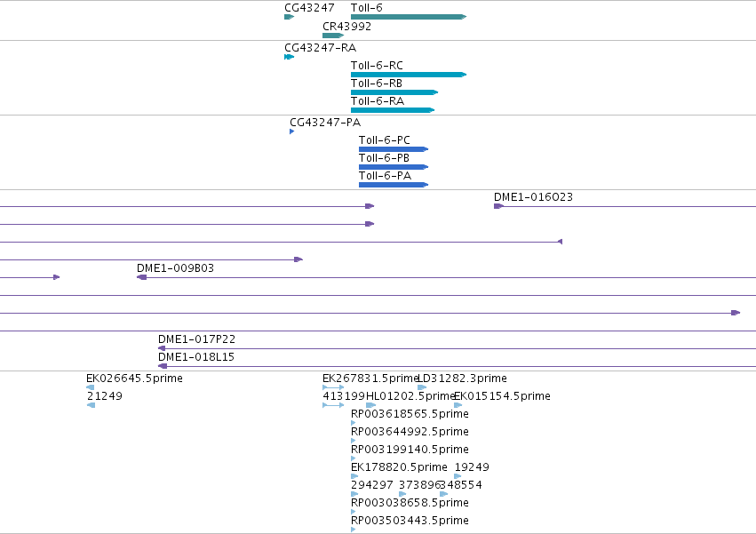Select the 373896 EST marker
This screenshot has width=756, height=534.
(x=402, y=494)
